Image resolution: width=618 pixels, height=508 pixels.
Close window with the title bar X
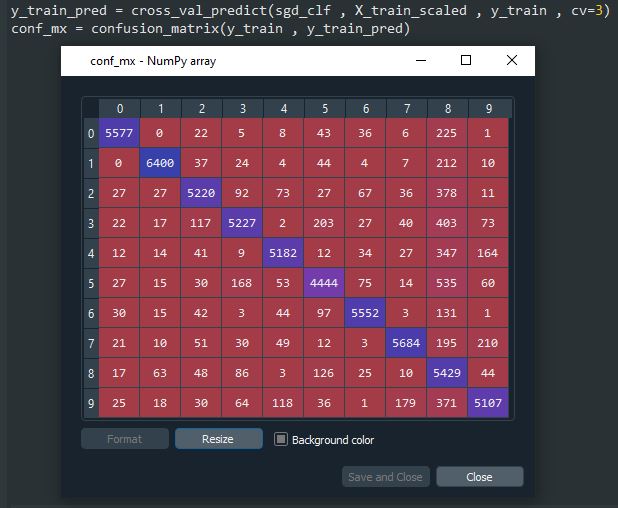pos(512,61)
